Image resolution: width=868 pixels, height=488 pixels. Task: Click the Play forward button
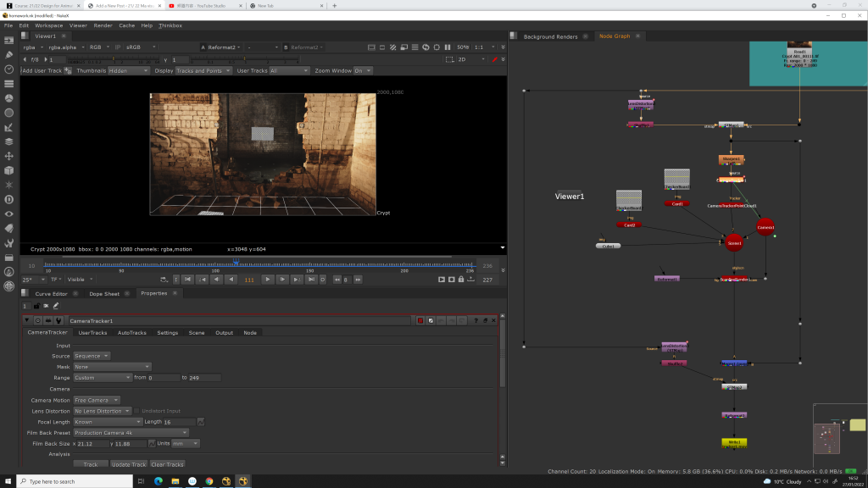tap(269, 279)
